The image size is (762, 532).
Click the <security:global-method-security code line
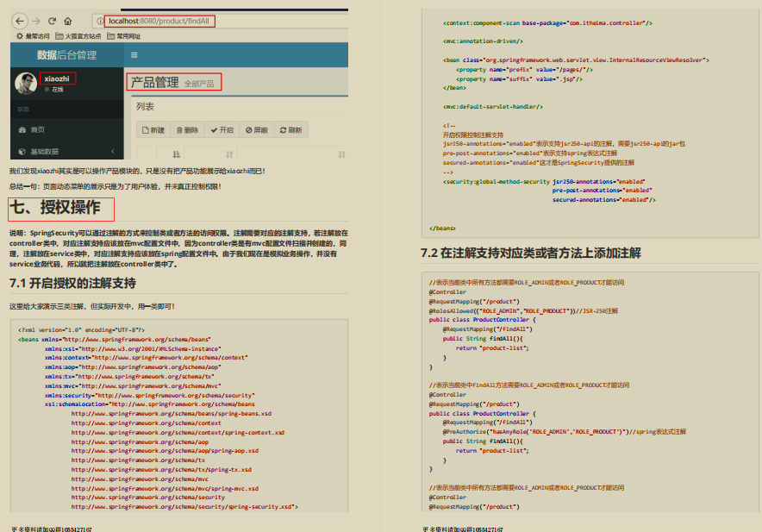click(544, 181)
